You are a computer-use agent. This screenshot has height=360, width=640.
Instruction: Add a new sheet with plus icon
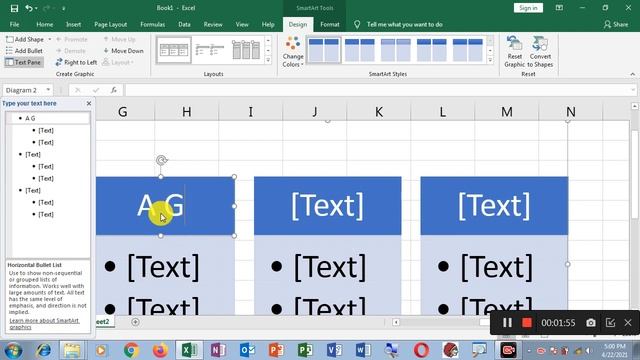coord(136,322)
